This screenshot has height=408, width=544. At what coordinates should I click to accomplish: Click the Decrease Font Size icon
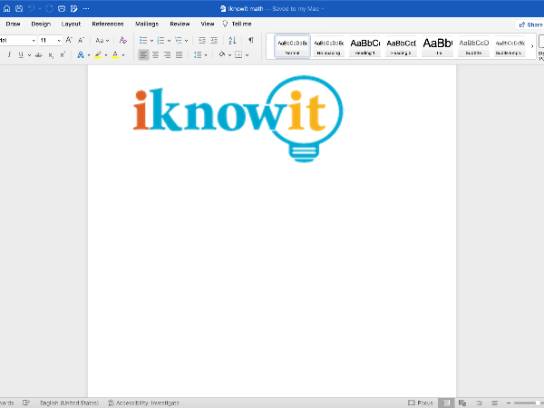tap(81, 40)
